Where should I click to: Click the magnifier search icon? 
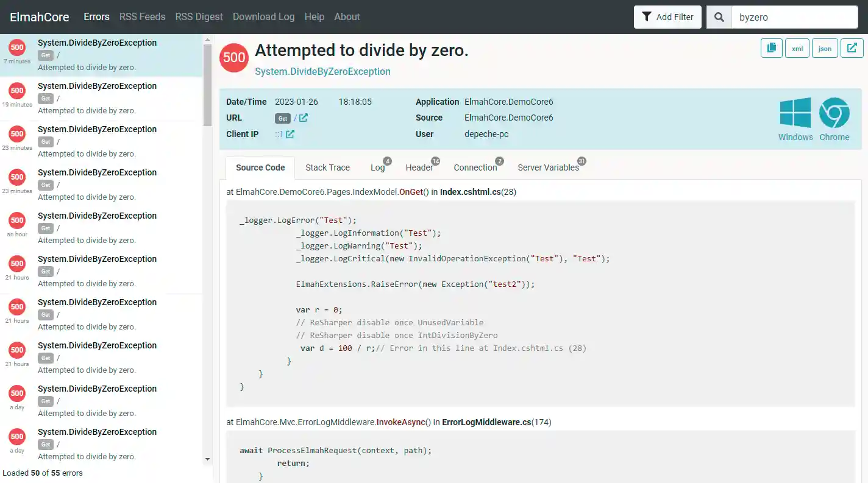tap(719, 17)
